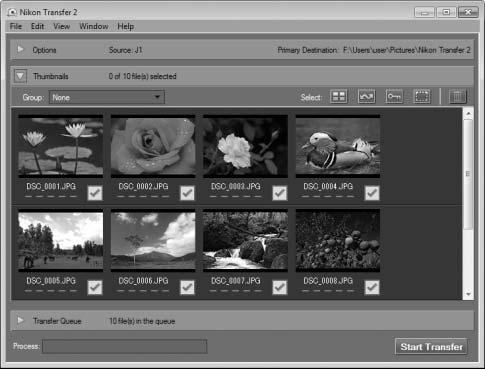Toggle transfer checkbox for DSC_0002.JPG
Screen dimensions: 485x369
187,193
